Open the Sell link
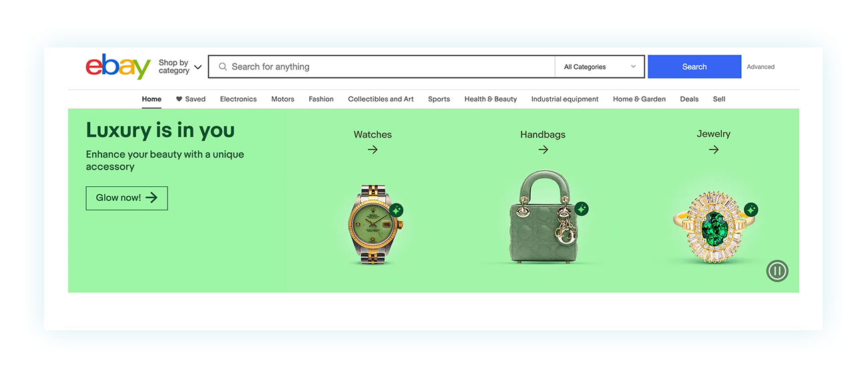 pyautogui.click(x=719, y=99)
